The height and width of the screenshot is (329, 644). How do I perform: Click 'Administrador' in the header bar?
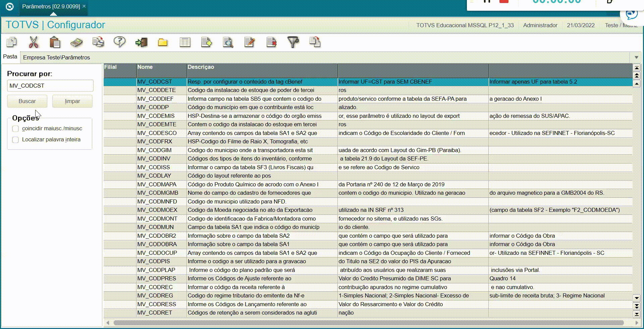click(540, 25)
